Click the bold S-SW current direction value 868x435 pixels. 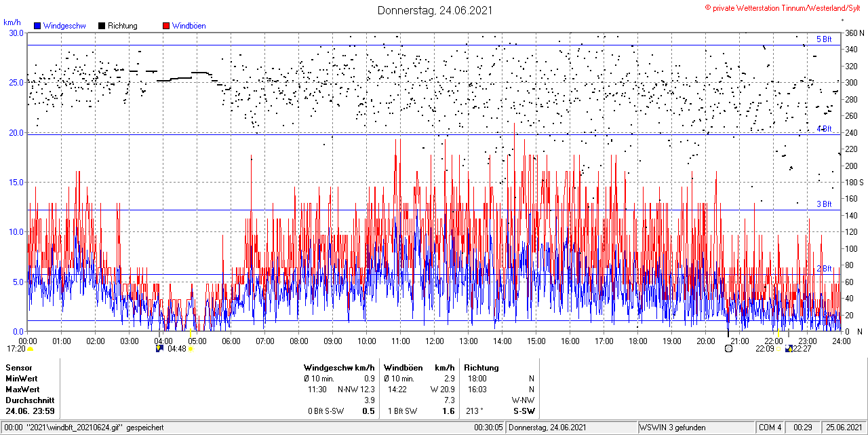click(x=524, y=411)
